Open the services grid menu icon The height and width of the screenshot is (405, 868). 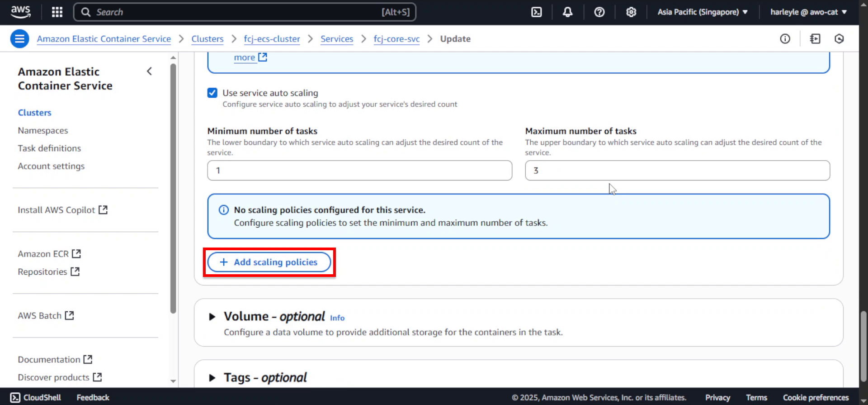57,12
